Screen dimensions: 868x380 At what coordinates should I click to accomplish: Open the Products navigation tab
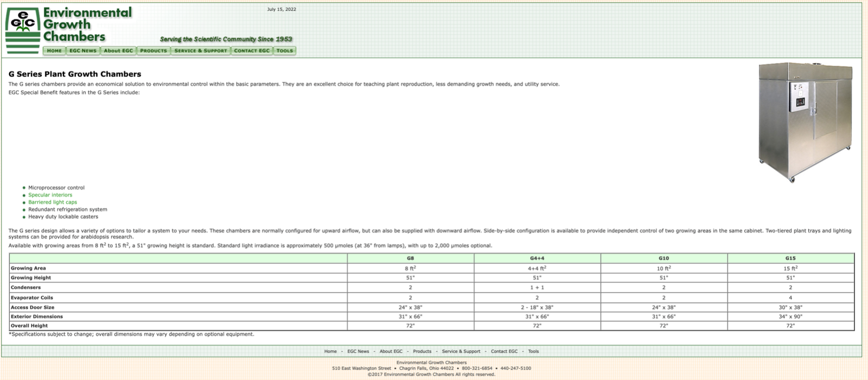coord(154,50)
